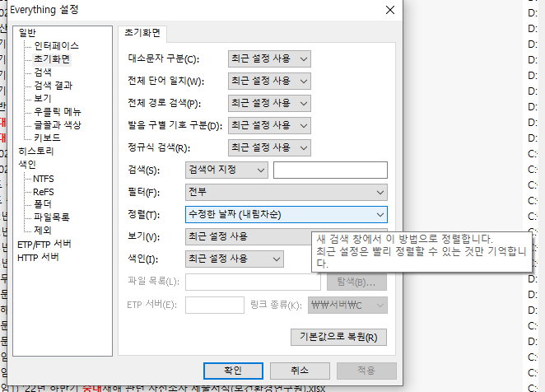Cancel with the 취소 button
Screen dimensions: 545x392
(300, 371)
